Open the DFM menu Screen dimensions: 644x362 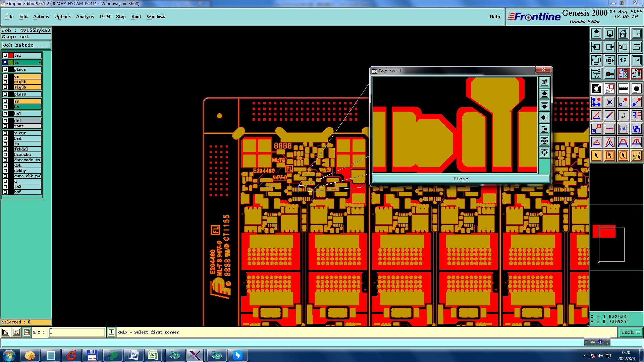click(x=105, y=16)
